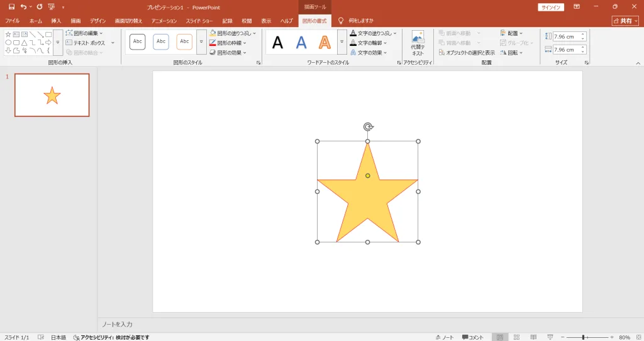Click the lightbulb tell-me icon
This screenshot has height=341, width=644.
click(340, 21)
